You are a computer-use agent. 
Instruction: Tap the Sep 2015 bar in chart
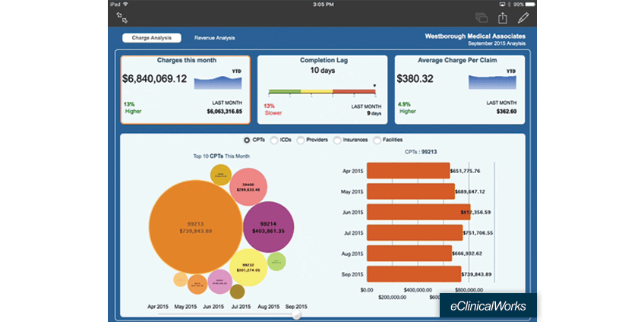tap(414, 274)
